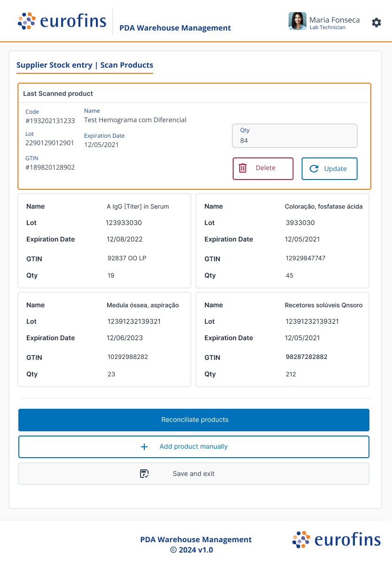Click Maria Fonseca's profile avatar
The width and height of the screenshot is (392, 561).
[297, 21]
